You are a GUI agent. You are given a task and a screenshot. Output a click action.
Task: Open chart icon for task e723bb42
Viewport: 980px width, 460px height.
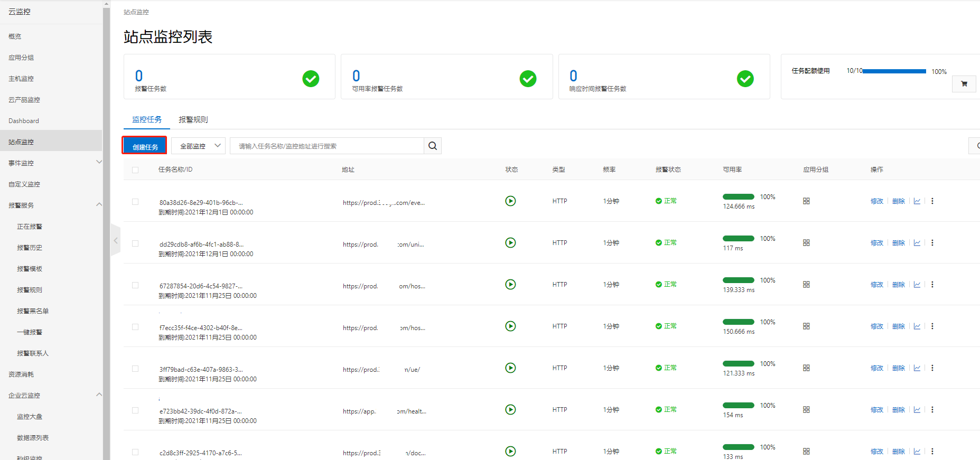tap(917, 410)
